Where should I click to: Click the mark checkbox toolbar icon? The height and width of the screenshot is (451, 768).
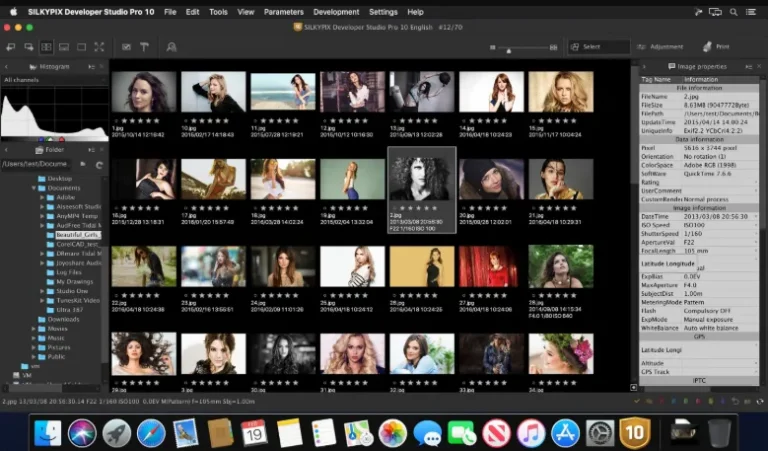pos(126,47)
